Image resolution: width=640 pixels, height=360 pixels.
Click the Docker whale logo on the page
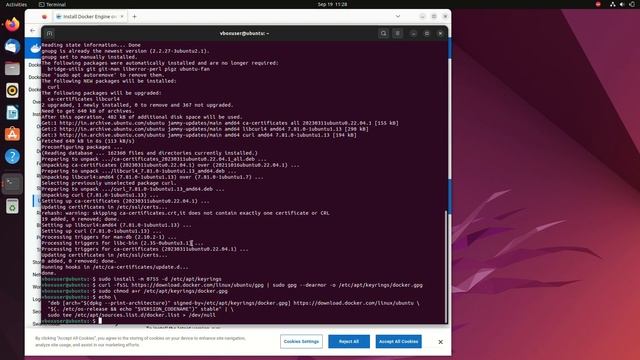(36, 48)
